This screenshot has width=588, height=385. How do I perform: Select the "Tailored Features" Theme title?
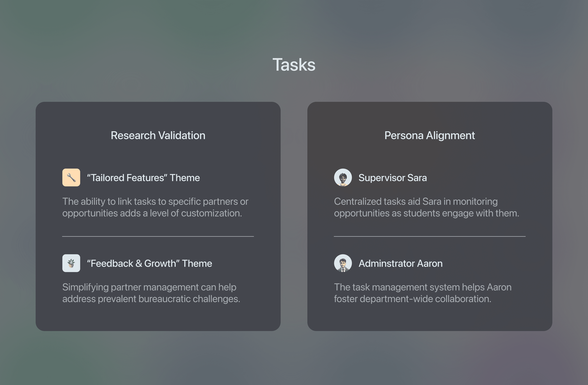[x=143, y=178]
